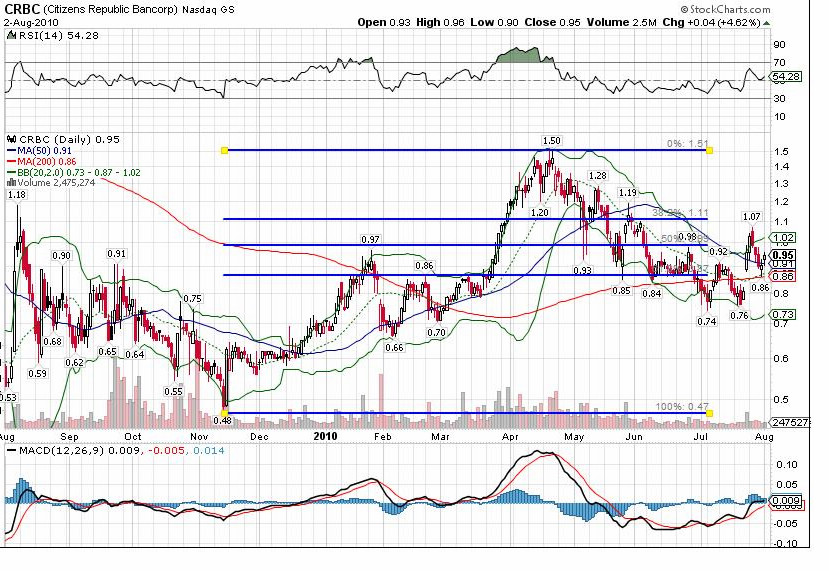Select the yellow handle beside the 100%: 0.47 label
Viewport: 829px width, 571px height.
point(710,413)
